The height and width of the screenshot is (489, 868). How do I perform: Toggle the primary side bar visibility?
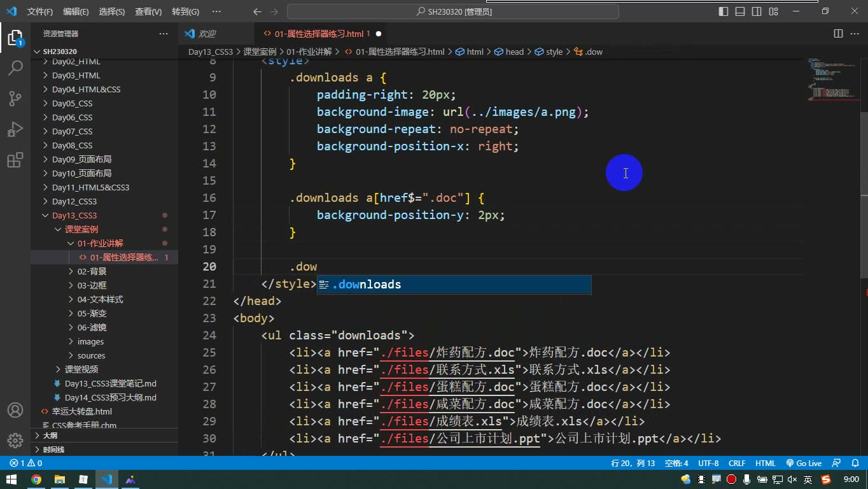pos(724,11)
